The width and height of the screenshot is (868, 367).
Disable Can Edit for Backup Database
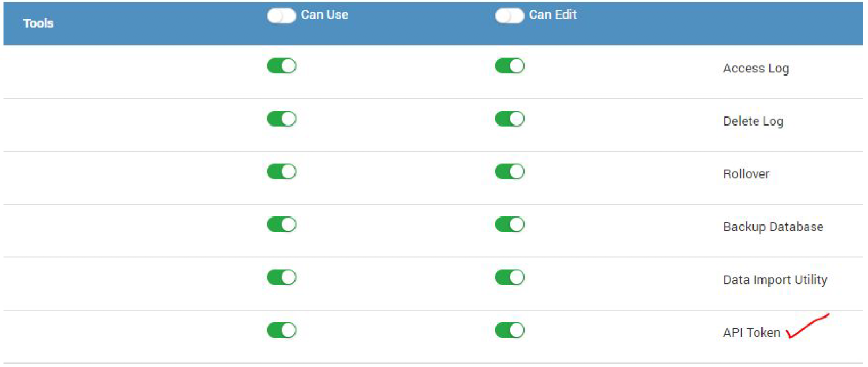coord(509,224)
